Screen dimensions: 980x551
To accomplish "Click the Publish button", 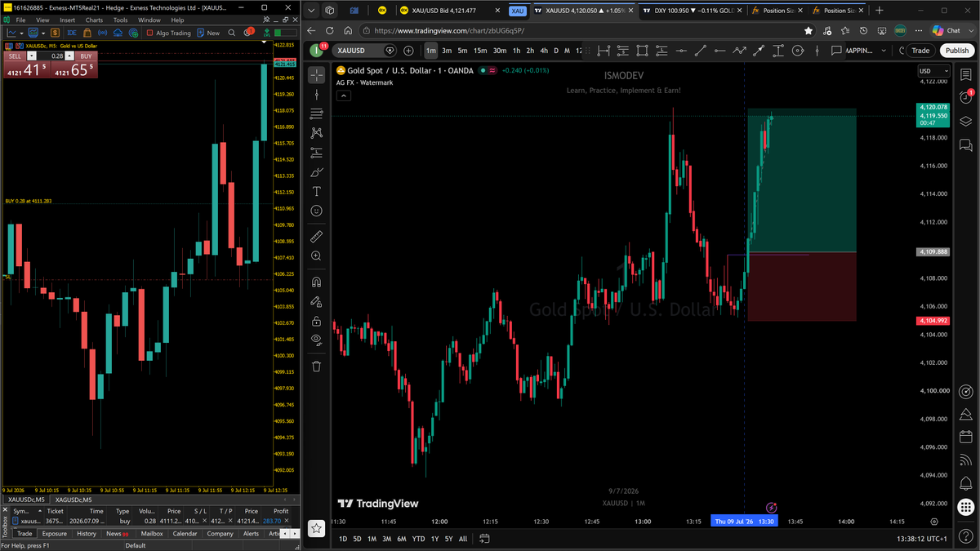I will [956, 51].
